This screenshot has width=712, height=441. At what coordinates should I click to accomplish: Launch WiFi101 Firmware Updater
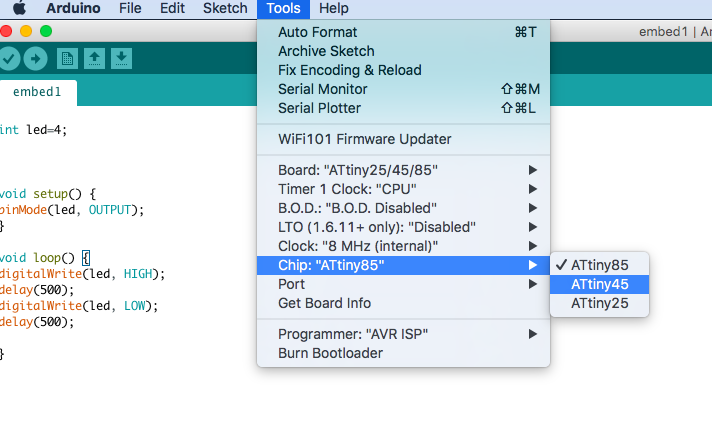pos(403,139)
